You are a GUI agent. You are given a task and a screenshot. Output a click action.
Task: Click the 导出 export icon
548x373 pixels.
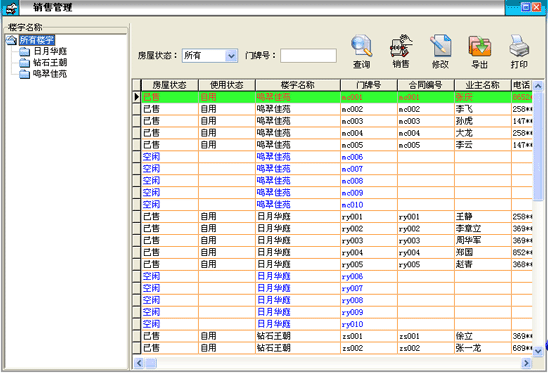tap(480, 45)
